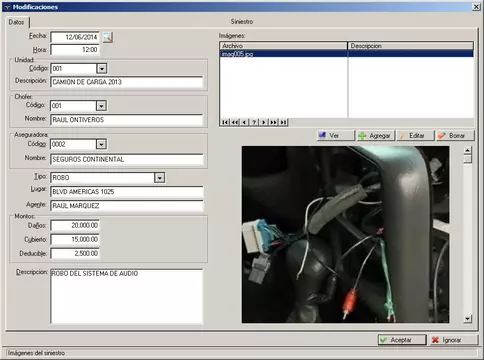Click the Chofer Nombre field

click(127, 120)
